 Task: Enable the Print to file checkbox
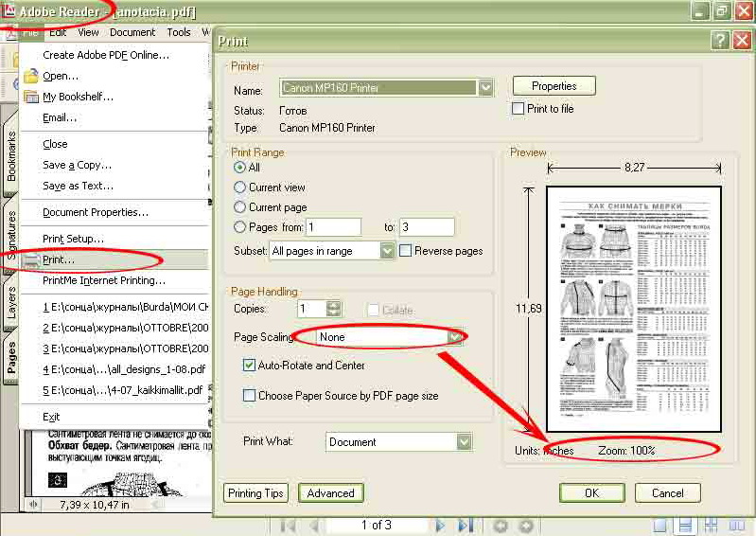pos(518,109)
